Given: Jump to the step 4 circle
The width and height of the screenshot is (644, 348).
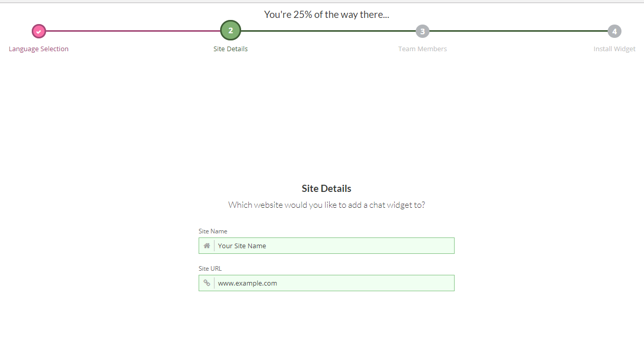Looking at the screenshot, I should tap(614, 31).
